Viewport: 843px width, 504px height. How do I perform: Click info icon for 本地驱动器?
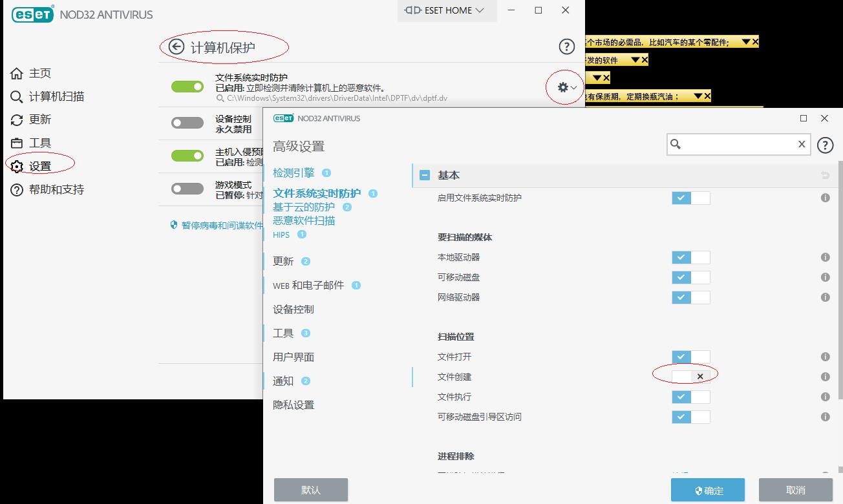[825, 257]
